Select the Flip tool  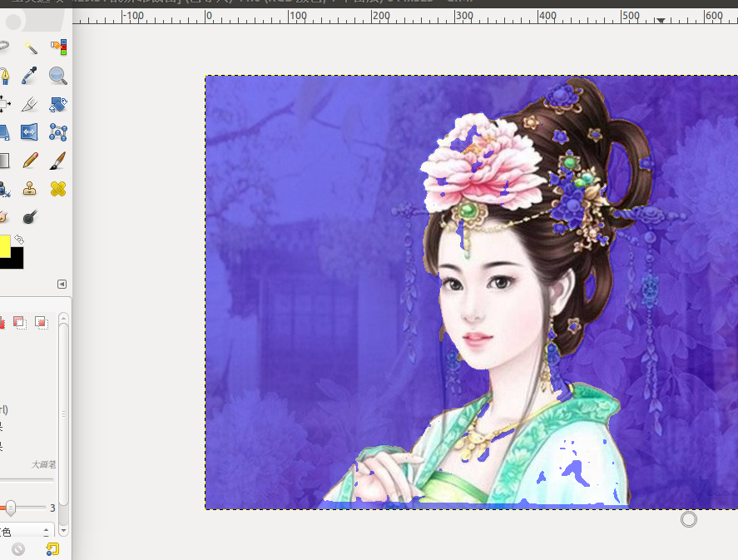coord(31,131)
